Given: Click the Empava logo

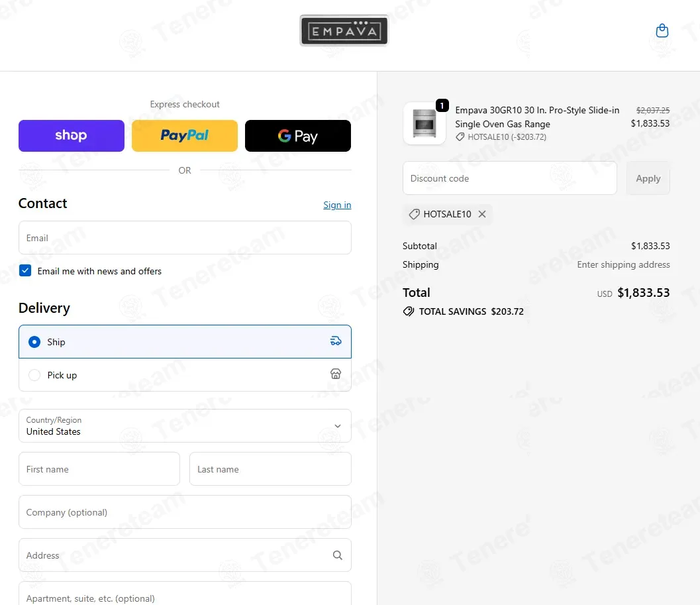Looking at the screenshot, I should point(344,30).
